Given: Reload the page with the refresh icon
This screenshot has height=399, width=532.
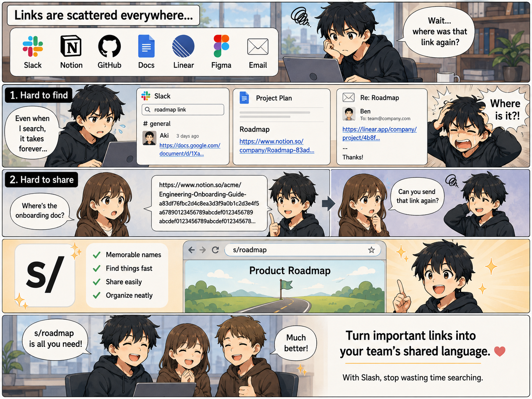Looking at the screenshot, I should pyautogui.click(x=215, y=250).
